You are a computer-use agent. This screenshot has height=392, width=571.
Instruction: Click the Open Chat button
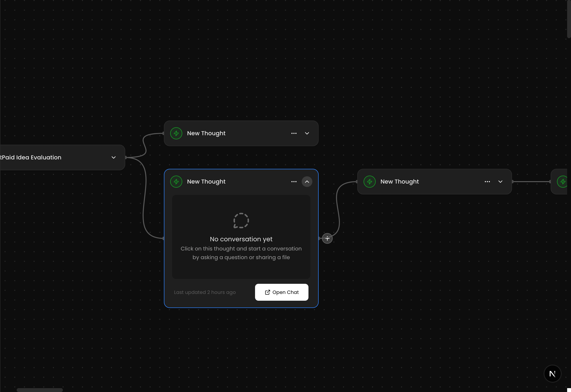(x=282, y=292)
